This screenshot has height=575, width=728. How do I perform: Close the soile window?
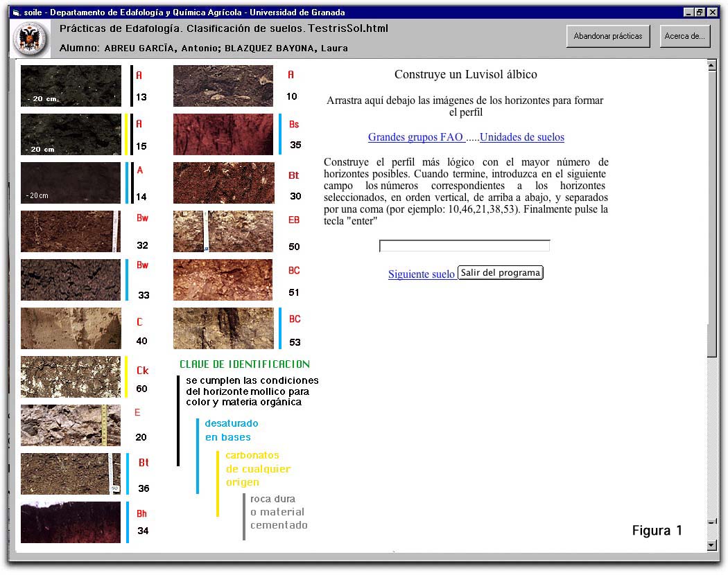tap(712, 12)
